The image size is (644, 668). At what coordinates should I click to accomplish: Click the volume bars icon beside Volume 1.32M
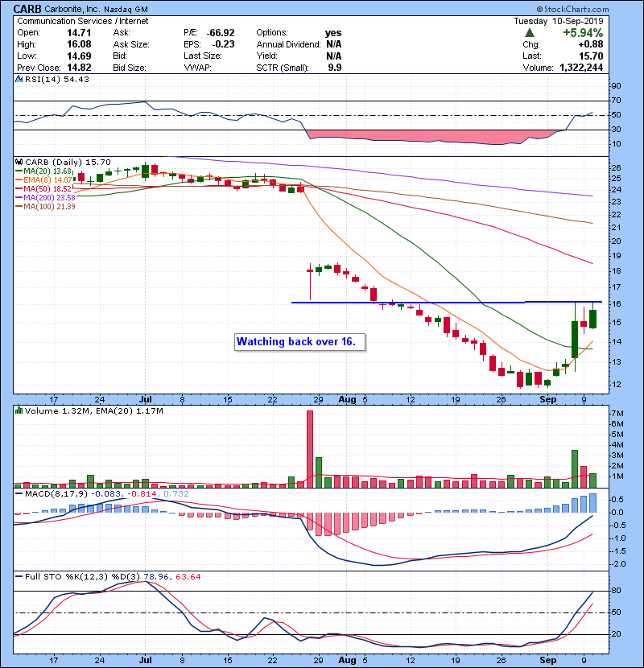point(19,410)
